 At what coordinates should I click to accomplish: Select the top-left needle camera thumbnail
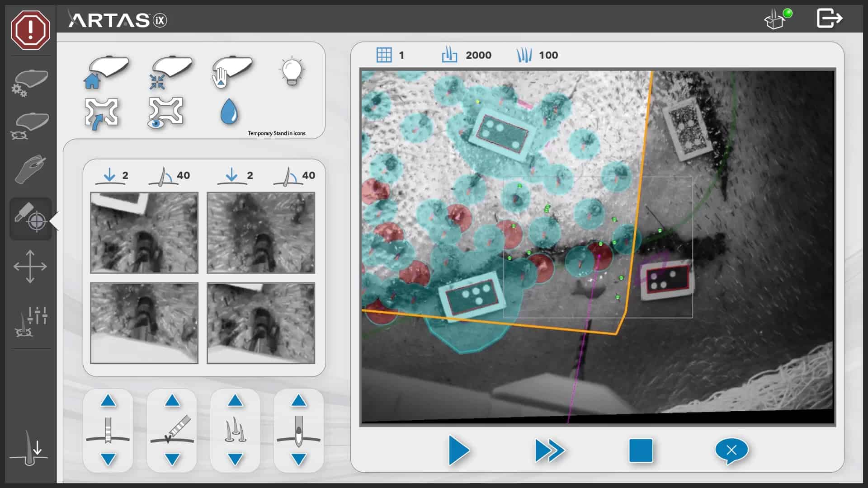(144, 233)
